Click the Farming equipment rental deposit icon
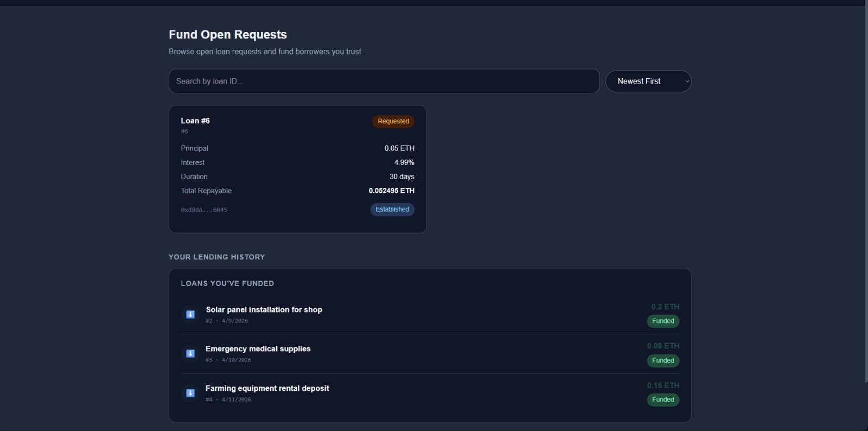This screenshot has height=431, width=868. pyautogui.click(x=190, y=393)
